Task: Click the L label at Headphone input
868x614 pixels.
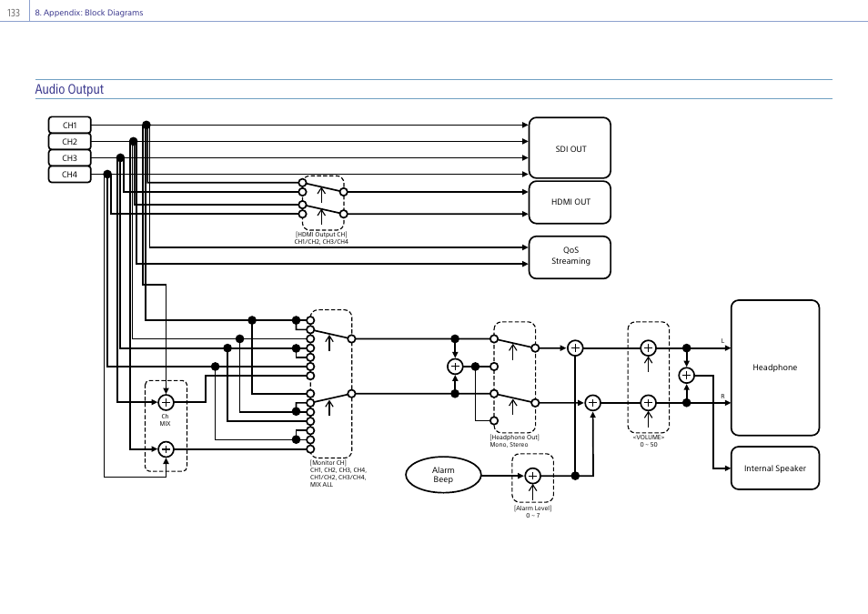Action: pyautogui.click(x=722, y=341)
